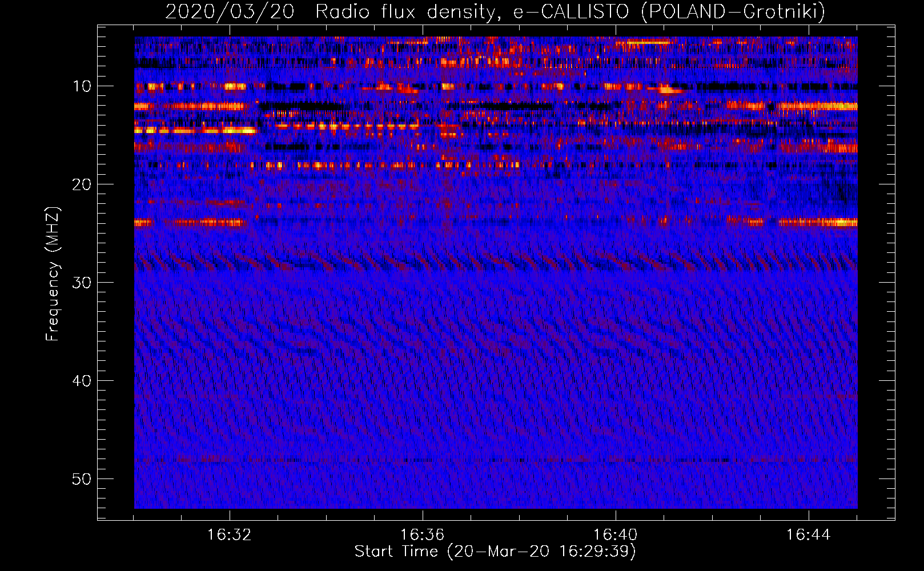The height and width of the screenshot is (571, 924).
Task: Click the 40 MHz frequency tick label
Action: click(82, 381)
